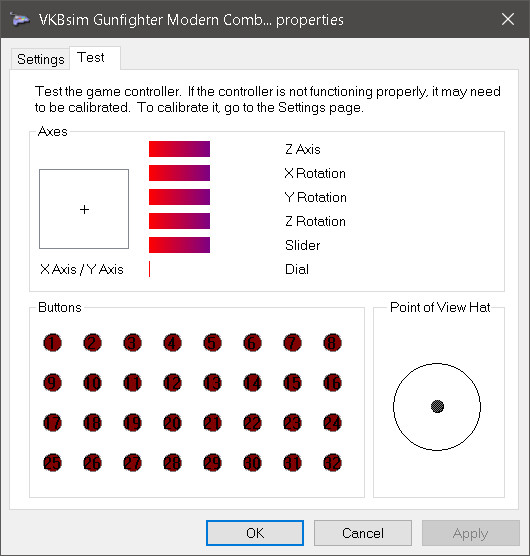Confirm with the OK button
This screenshot has width=530, height=556.
click(x=255, y=533)
